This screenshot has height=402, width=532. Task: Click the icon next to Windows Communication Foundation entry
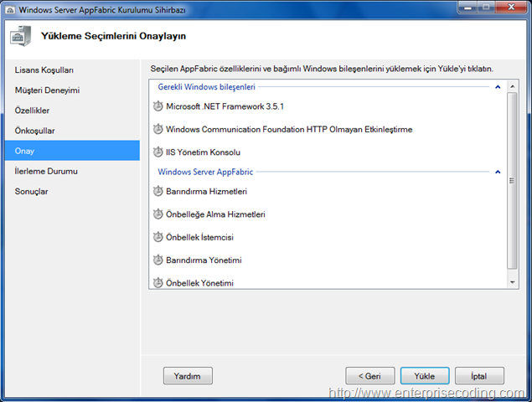click(x=158, y=129)
